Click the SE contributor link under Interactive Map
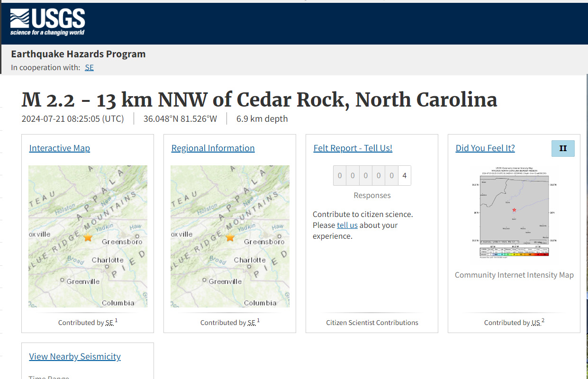The height and width of the screenshot is (379, 588). point(109,323)
